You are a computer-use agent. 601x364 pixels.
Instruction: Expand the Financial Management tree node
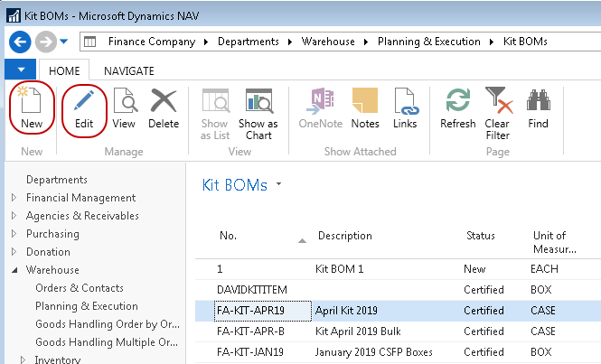click(14, 198)
